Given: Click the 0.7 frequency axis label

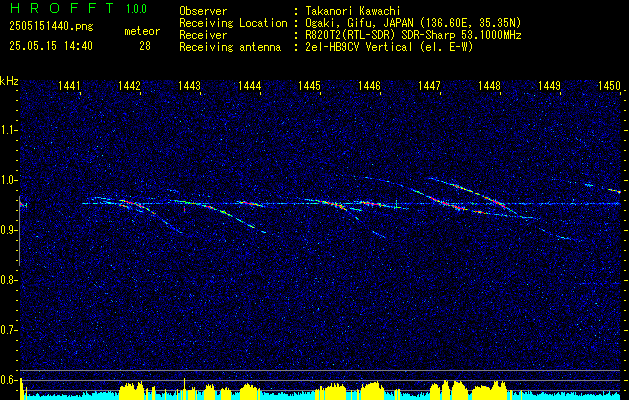Looking at the screenshot, I should (8, 330).
